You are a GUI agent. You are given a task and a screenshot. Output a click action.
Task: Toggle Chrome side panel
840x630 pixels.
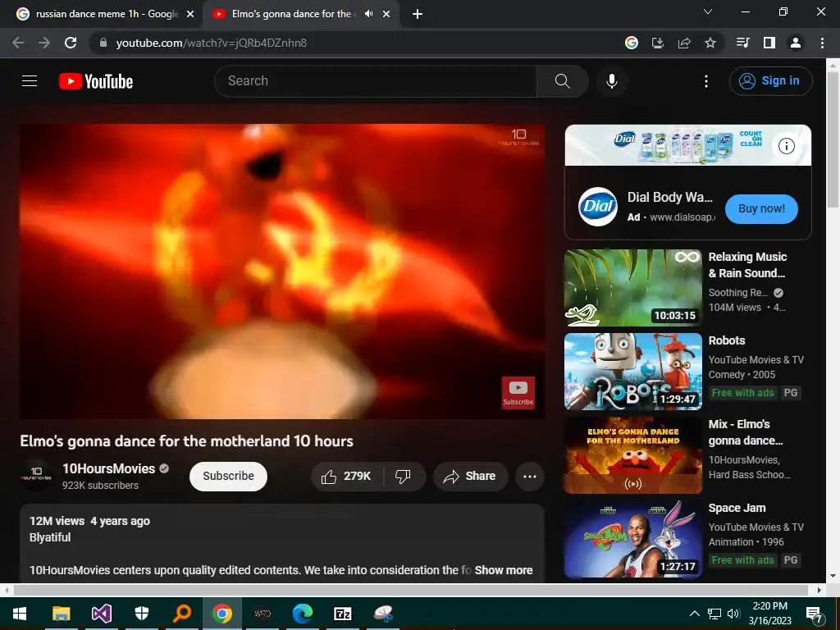(x=769, y=43)
